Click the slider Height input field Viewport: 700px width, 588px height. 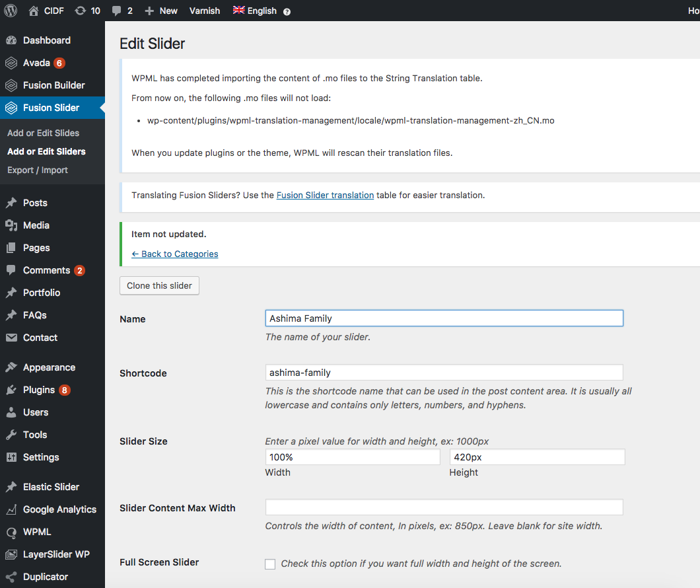537,457
